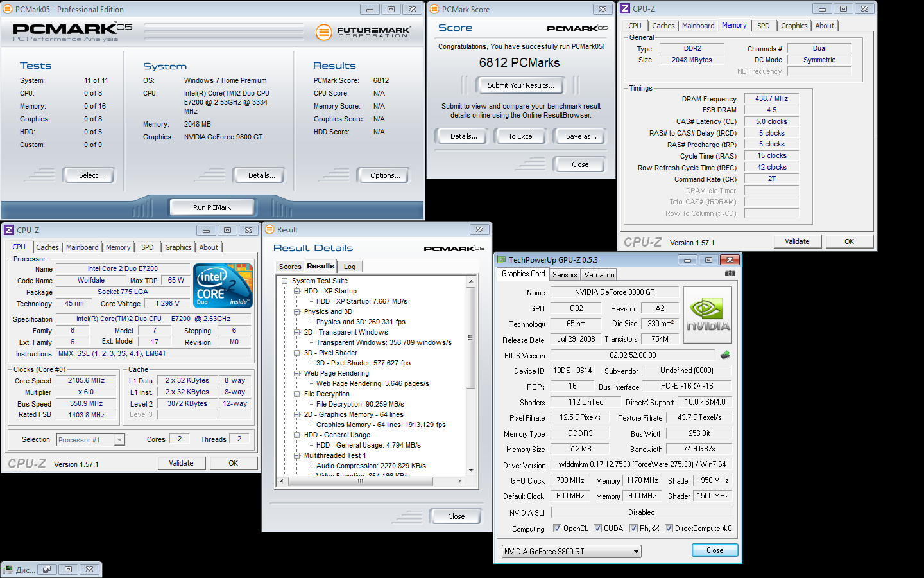This screenshot has width=924, height=578.
Task: Click the CPU-Z Memory window title icon
Action: coord(625,9)
